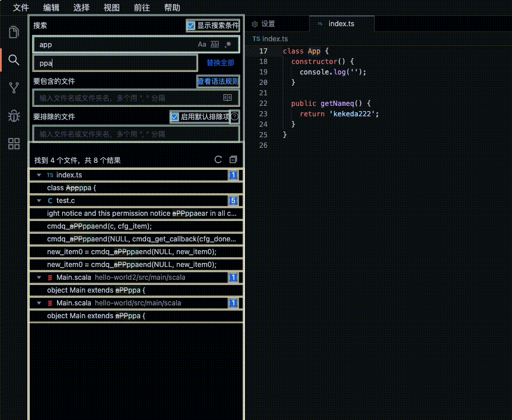Open 查看语法规则 link
The width and height of the screenshot is (512, 420).
pos(218,81)
